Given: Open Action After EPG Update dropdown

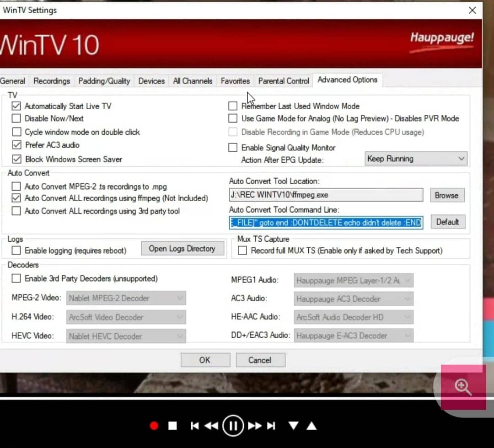Looking at the screenshot, I should (x=416, y=159).
